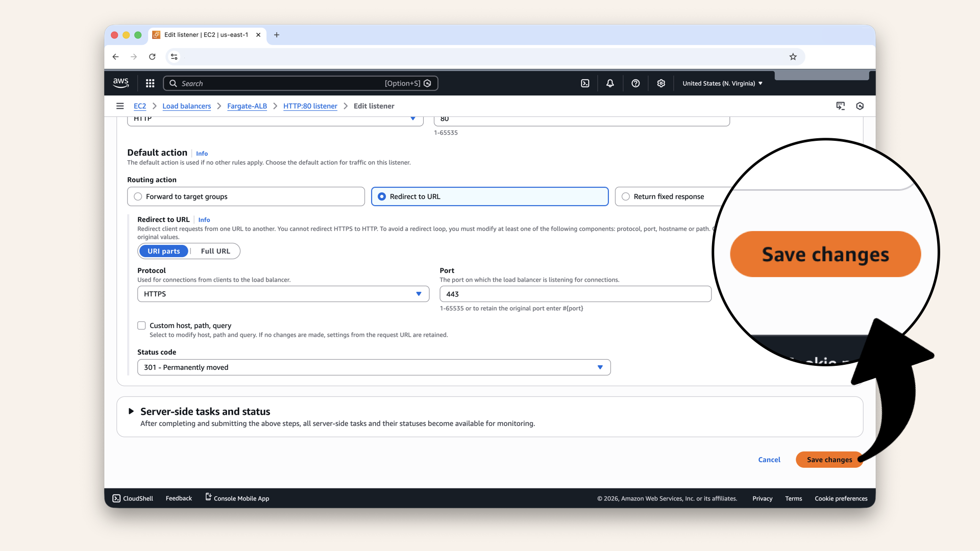Open the notifications bell
The image size is (980, 551).
(x=610, y=83)
